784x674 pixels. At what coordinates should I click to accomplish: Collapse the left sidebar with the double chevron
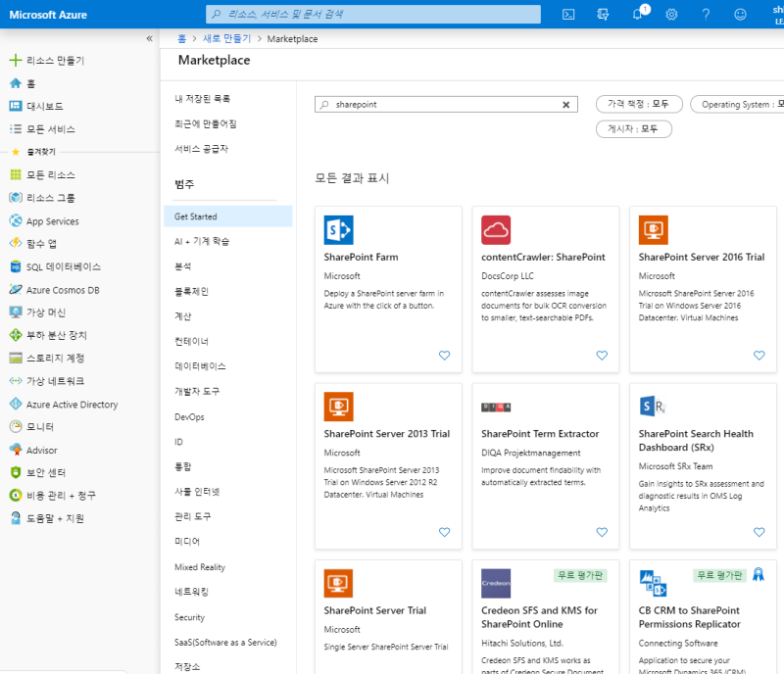pyautogui.click(x=149, y=38)
